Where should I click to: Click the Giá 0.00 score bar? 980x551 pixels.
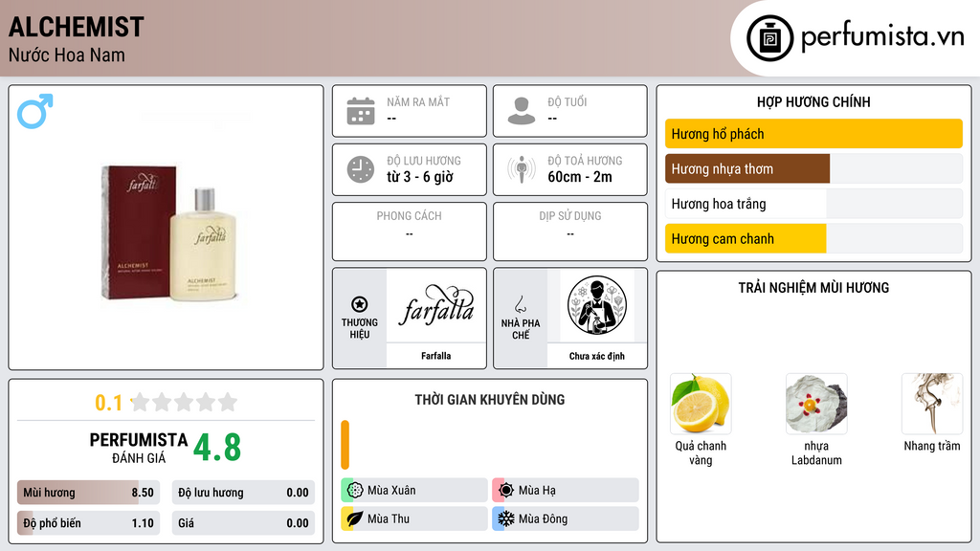click(243, 523)
